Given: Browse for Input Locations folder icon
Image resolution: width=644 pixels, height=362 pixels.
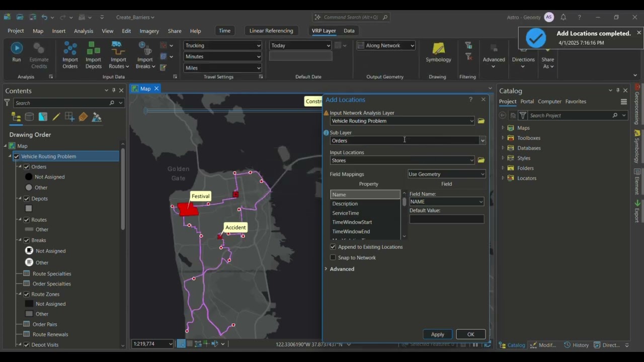Looking at the screenshot, I should pyautogui.click(x=481, y=160).
